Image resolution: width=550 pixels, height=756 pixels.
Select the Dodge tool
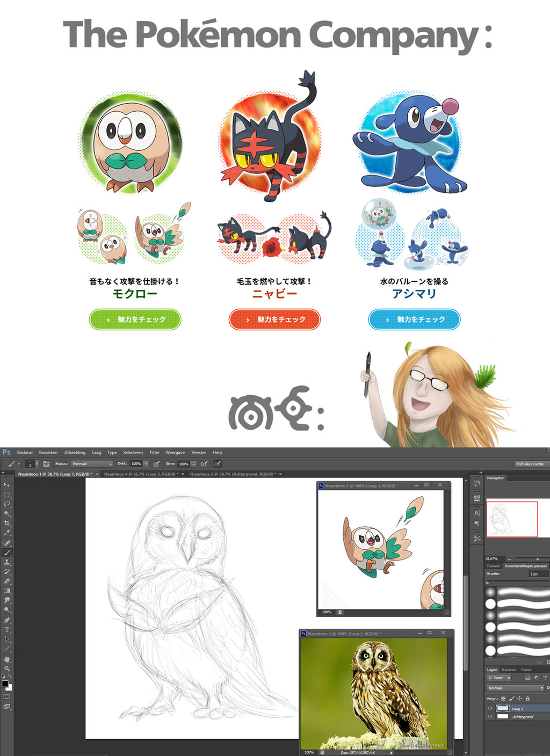(7, 610)
